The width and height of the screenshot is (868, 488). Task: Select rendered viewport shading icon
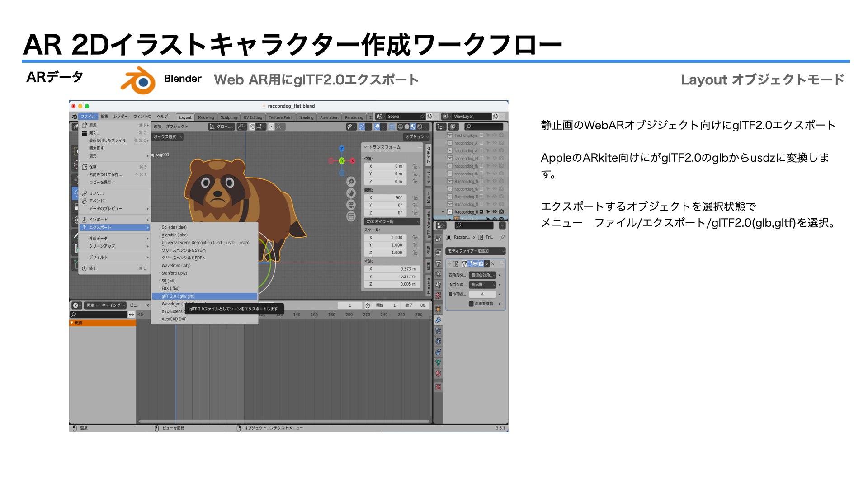(420, 127)
